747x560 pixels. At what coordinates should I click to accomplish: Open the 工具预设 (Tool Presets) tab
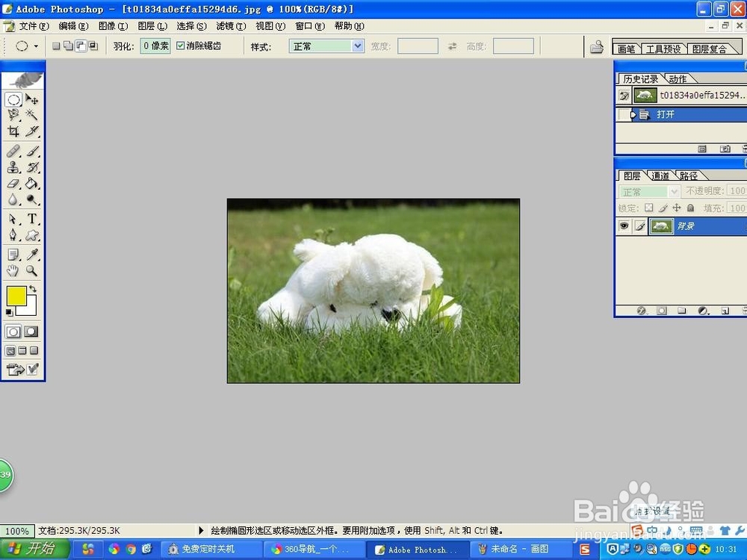663,49
